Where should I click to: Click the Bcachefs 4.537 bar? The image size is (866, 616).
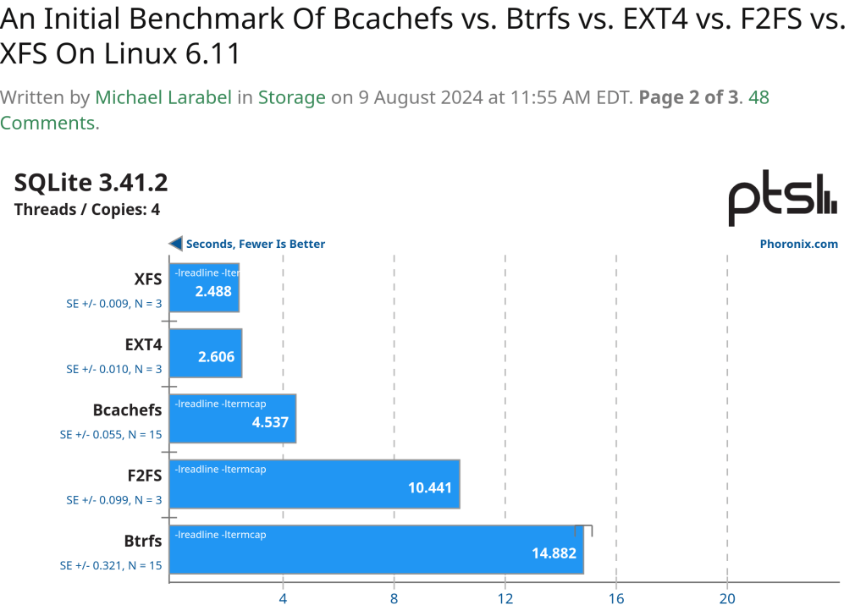[x=233, y=418]
